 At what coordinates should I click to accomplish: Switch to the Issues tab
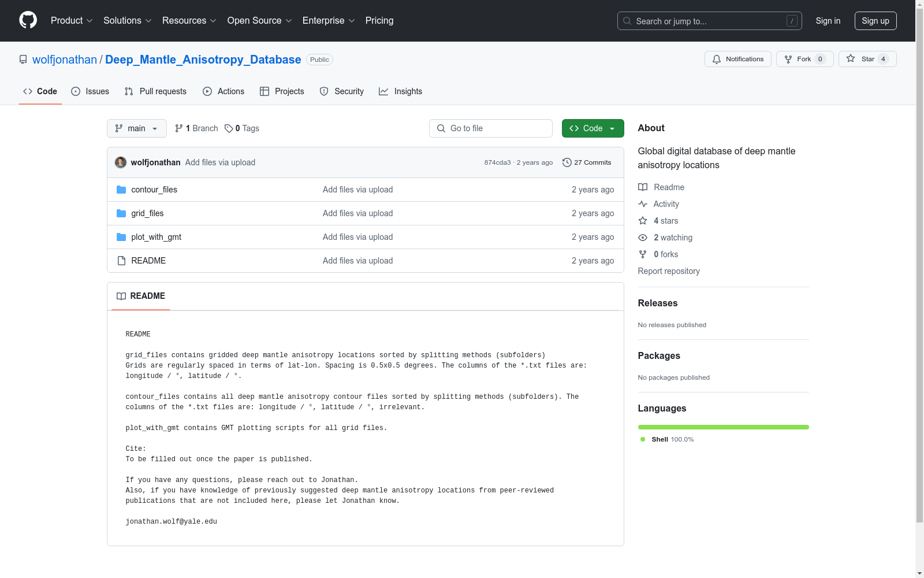[90, 91]
